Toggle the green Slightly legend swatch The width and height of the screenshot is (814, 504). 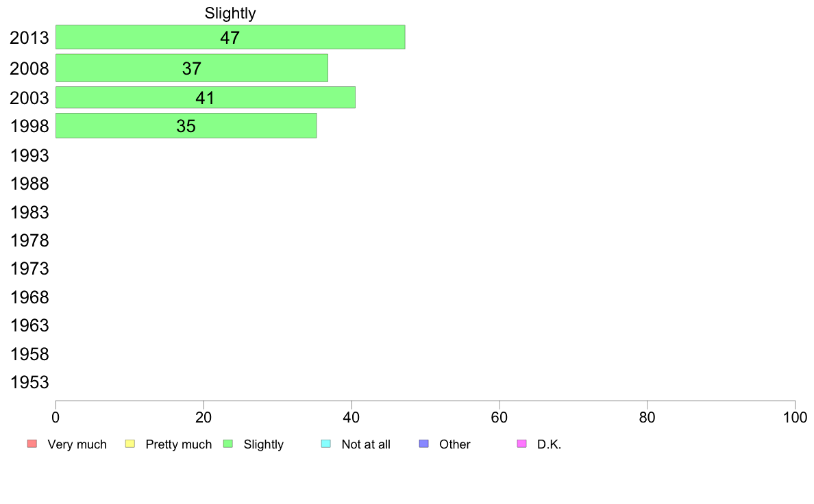[x=228, y=444]
